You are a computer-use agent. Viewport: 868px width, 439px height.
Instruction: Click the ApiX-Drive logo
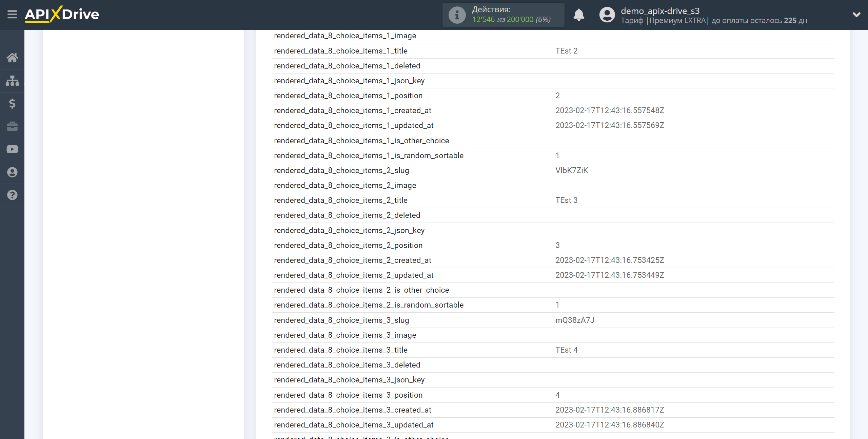click(x=62, y=15)
